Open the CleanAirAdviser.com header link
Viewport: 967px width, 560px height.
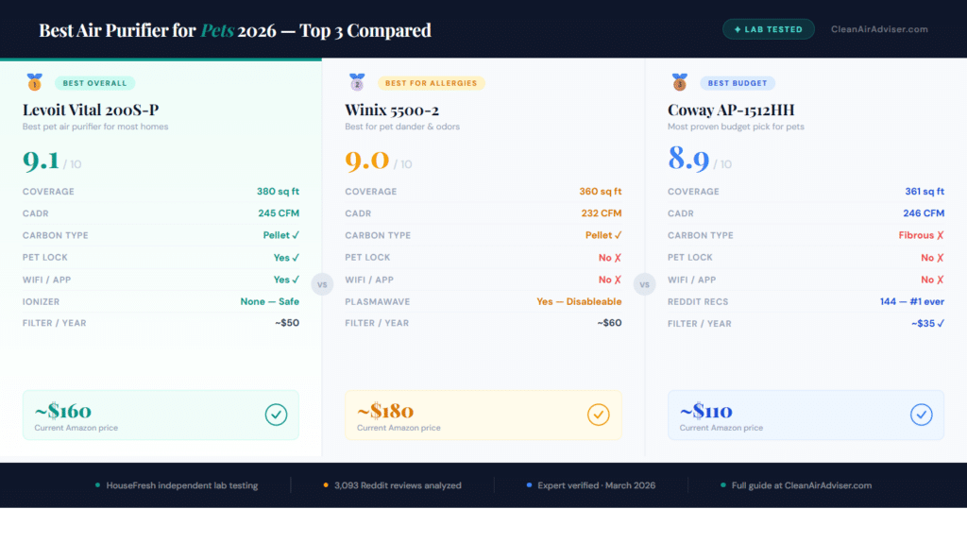pyautogui.click(x=879, y=29)
